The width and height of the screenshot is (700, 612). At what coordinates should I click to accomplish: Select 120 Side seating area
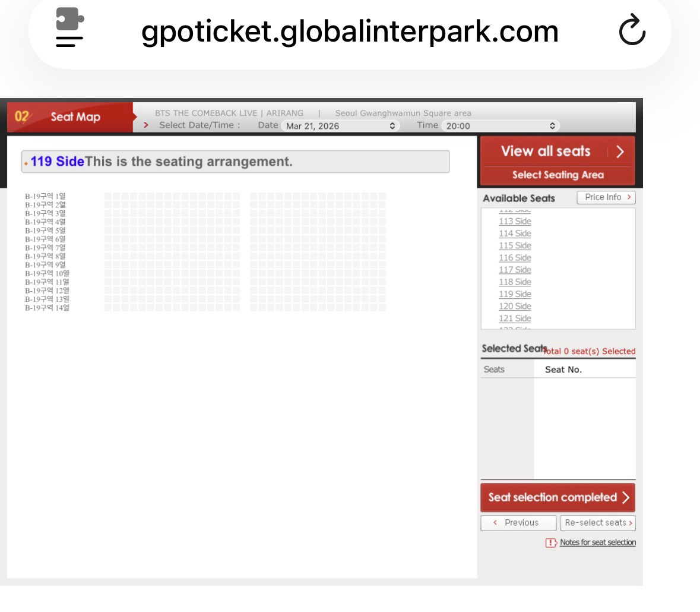[515, 307]
